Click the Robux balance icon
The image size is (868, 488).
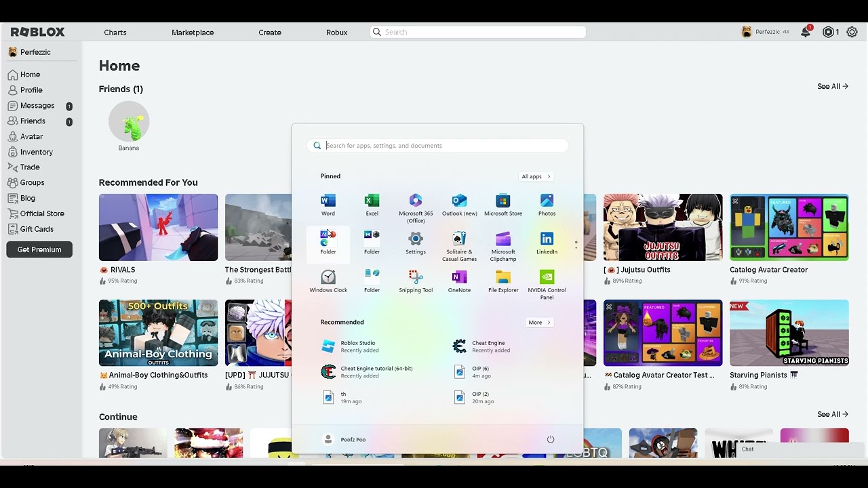tap(828, 32)
